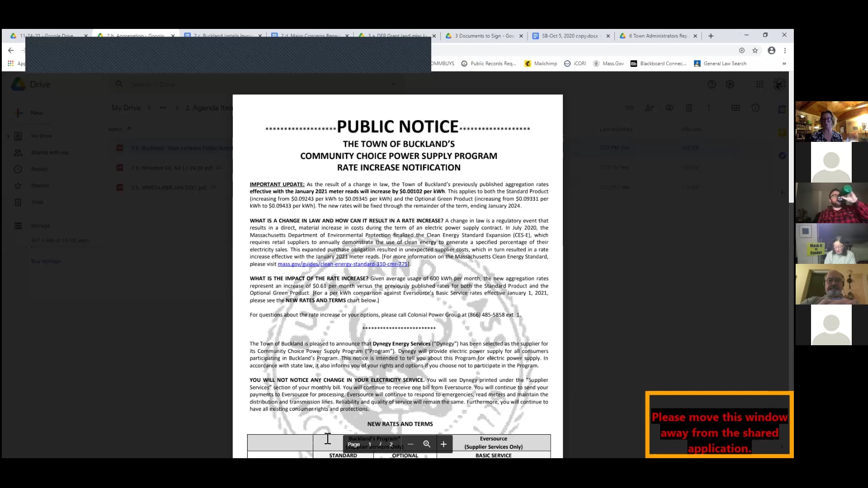Open the Drive support help icon
The width and height of the screenshot is (868, 488).
click(x=712, y=84)
